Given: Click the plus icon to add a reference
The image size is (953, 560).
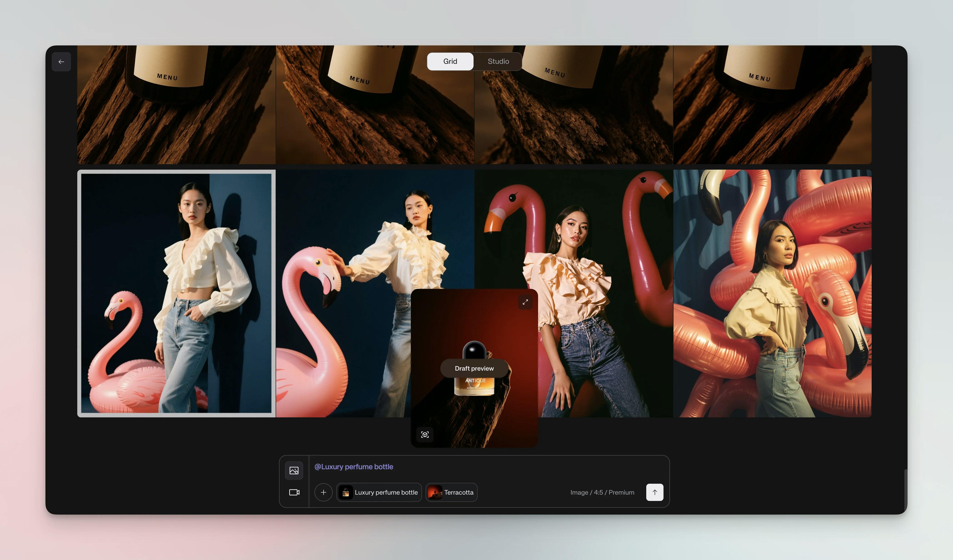Looking at the screenshot, I should (x=323, y=492).
